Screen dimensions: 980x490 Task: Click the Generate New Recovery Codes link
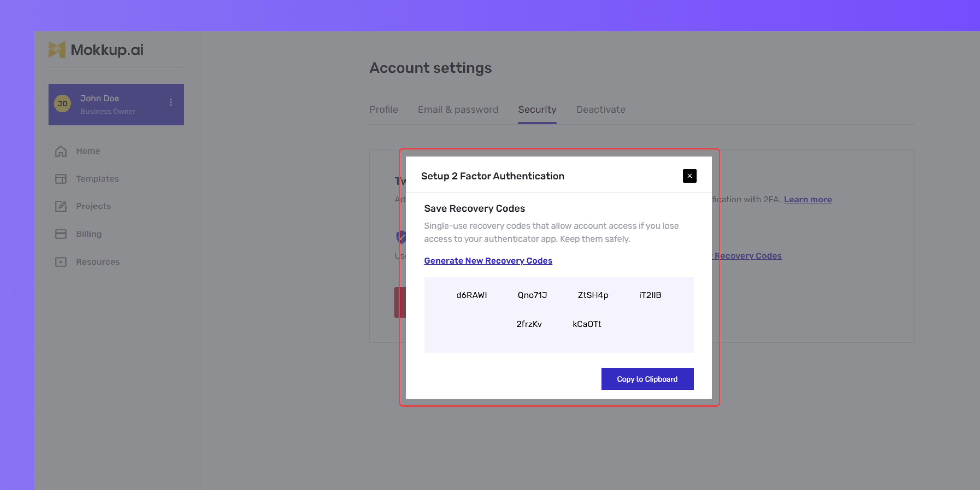(x=488, y=261)
